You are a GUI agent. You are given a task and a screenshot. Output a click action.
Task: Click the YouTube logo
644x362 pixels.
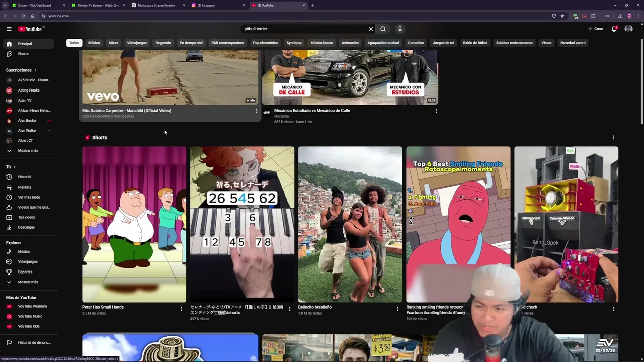click(30, 29)
